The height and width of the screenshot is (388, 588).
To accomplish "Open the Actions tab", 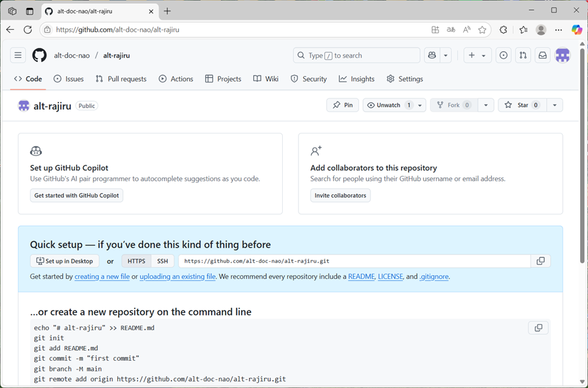I will click(176, 79).
